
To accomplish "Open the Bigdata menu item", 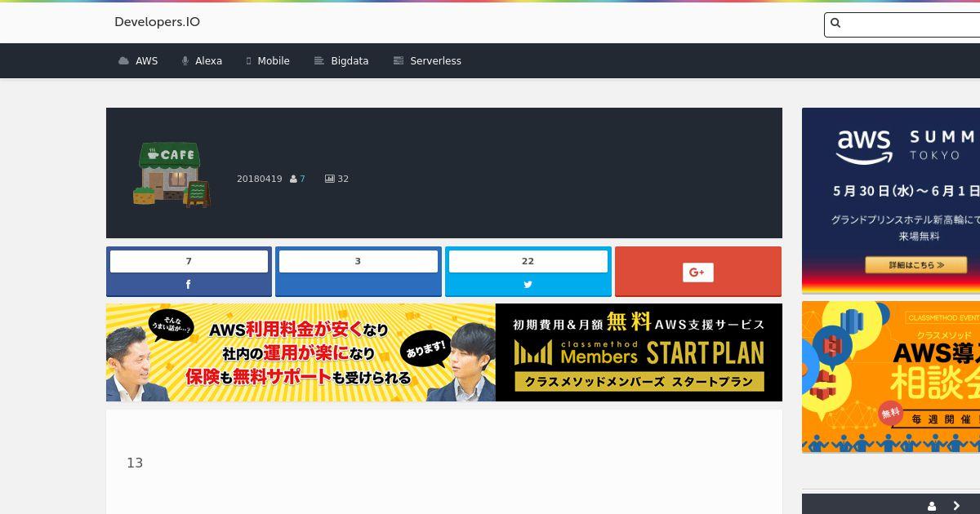I will coord(341,61).
